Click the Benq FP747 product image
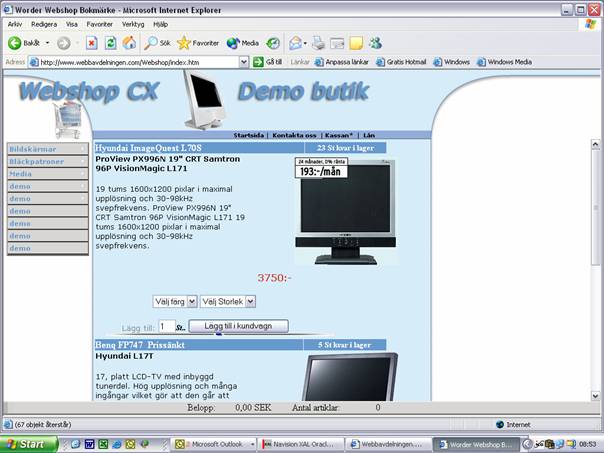This screenshot has width=604, height=453. [x=350, y=376]
